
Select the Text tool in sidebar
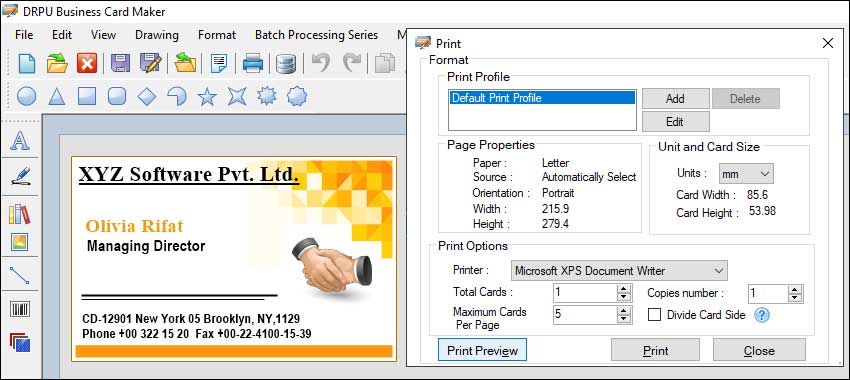(x=20, y=140)
